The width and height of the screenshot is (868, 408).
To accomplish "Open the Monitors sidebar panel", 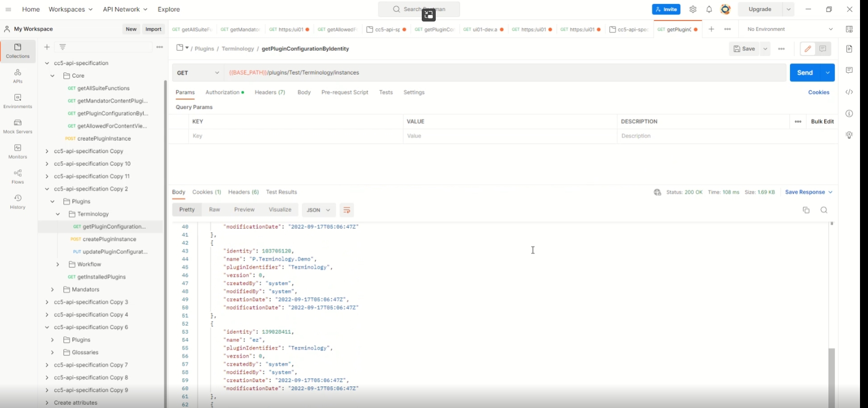I will 18,151.
